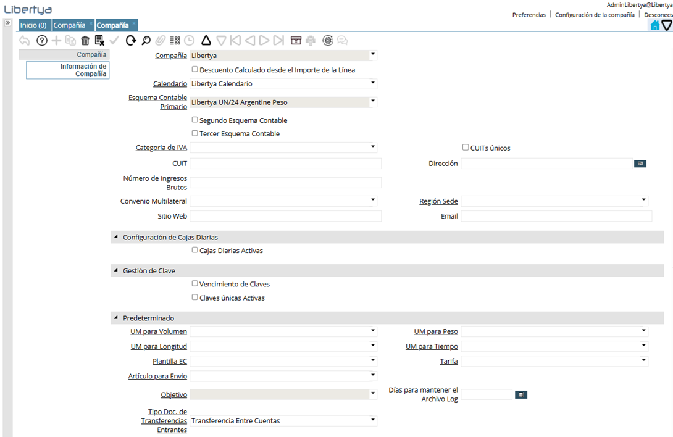The height and width of the screenshot is (437, 673).
Task: Open the Convenio Multilateral dropdown
Action: [x=373, y=200]
